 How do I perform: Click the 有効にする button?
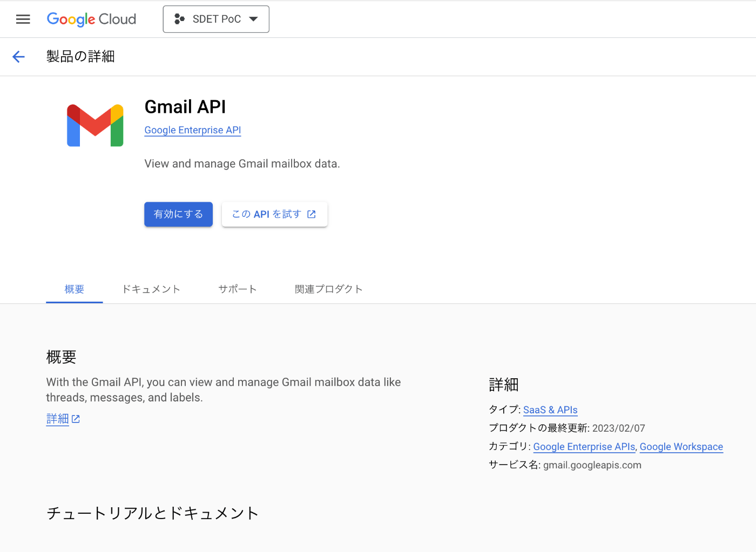178,214
